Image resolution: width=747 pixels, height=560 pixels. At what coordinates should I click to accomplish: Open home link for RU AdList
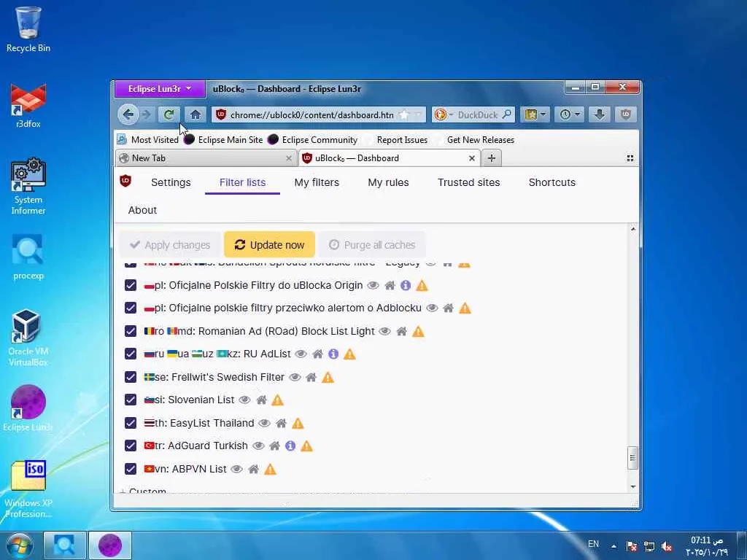point(318,354)
